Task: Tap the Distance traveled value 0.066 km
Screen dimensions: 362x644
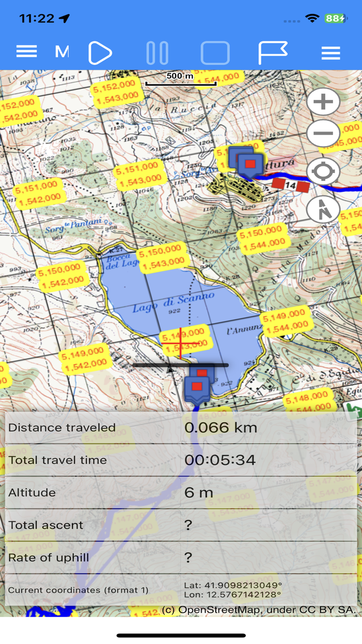Action: tap(221, 428)
